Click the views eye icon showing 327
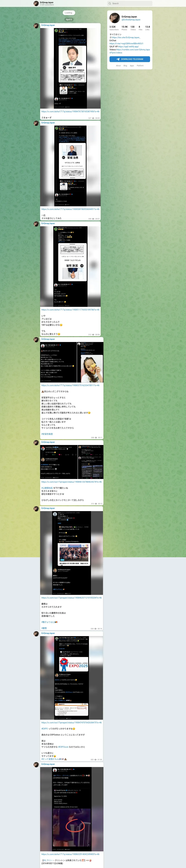 point(93,118)
